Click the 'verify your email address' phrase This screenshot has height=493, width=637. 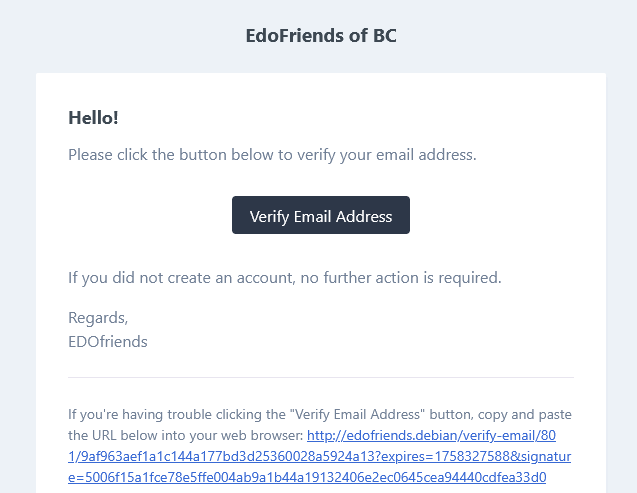(x=390, y=156)
